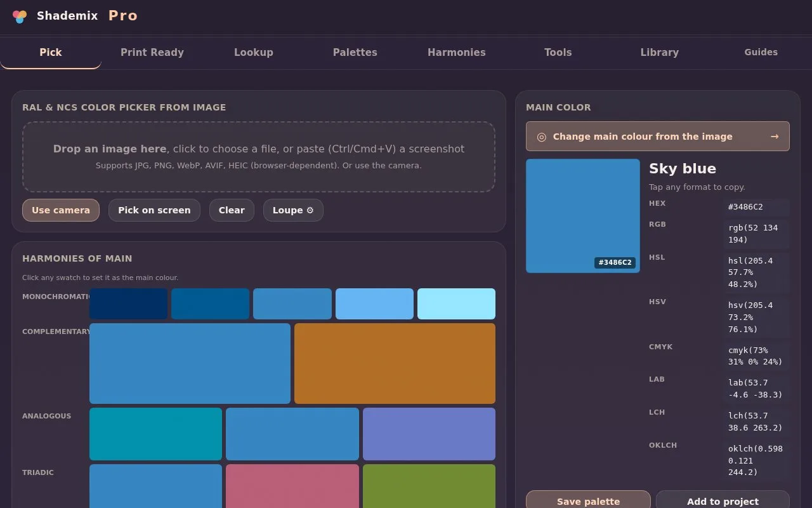Click the target icon in Change main colour
The height and width of the screenshot is (508, 812).
tap(541, 137)
